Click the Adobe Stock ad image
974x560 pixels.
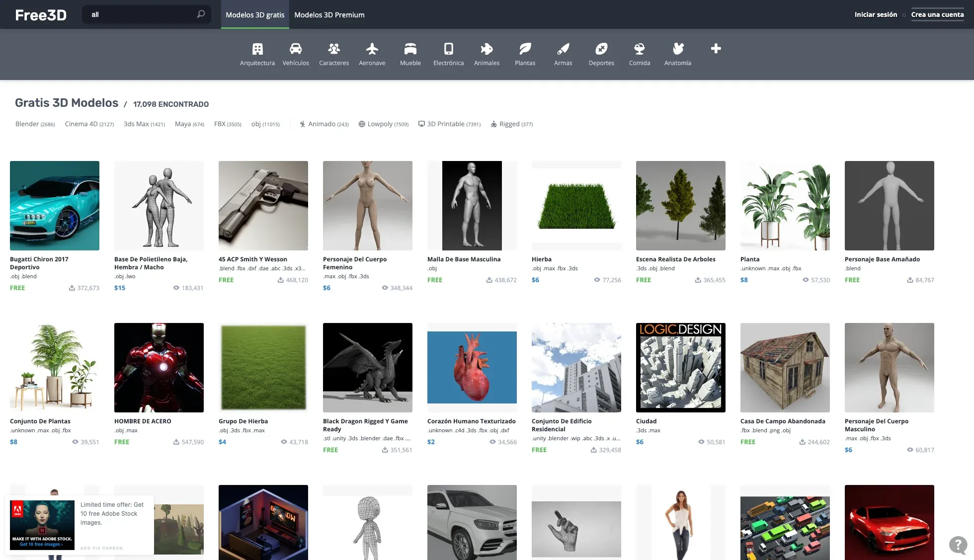point(42,525)
